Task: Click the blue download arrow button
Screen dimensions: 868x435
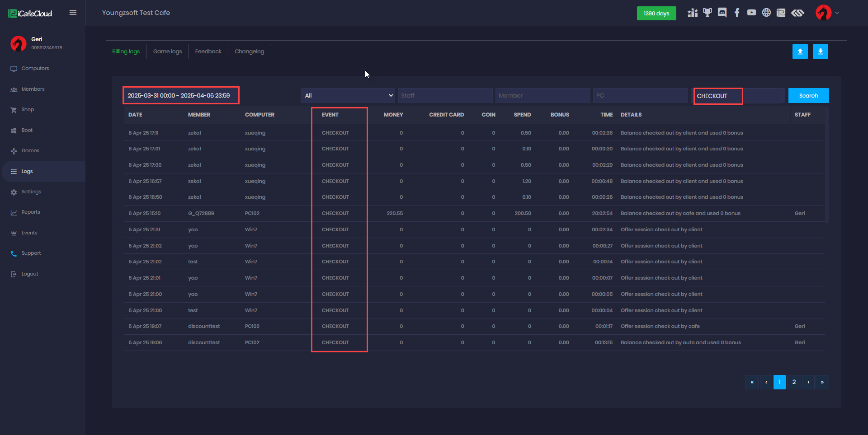Action: 820,51
